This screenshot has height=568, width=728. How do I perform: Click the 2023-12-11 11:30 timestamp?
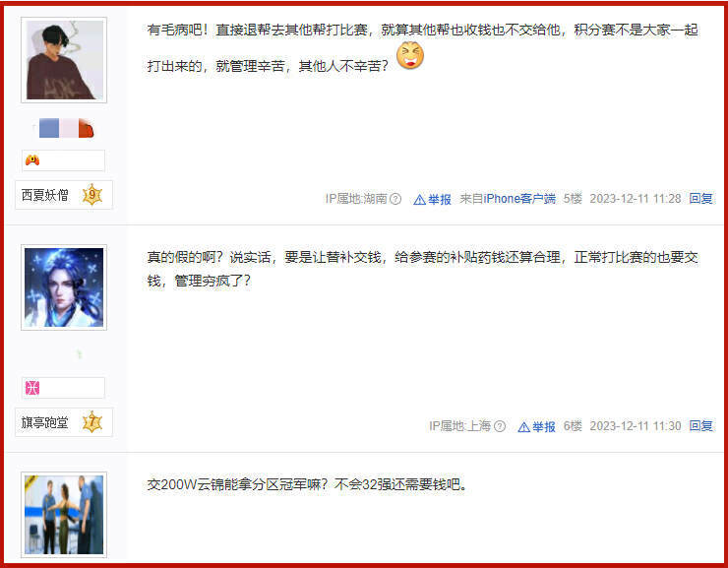636,426
